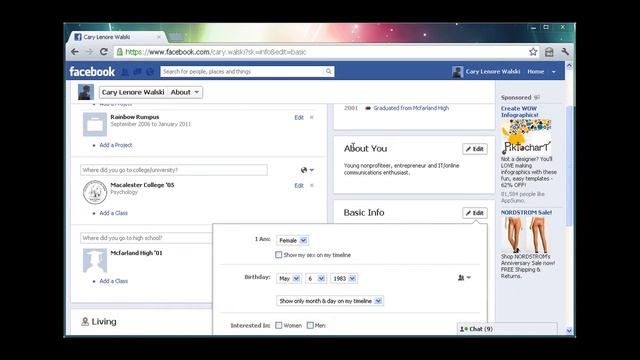Click the site lock icon in address bar
The width and height of the screenshot is (640, 360).
[x=120, y=52]
